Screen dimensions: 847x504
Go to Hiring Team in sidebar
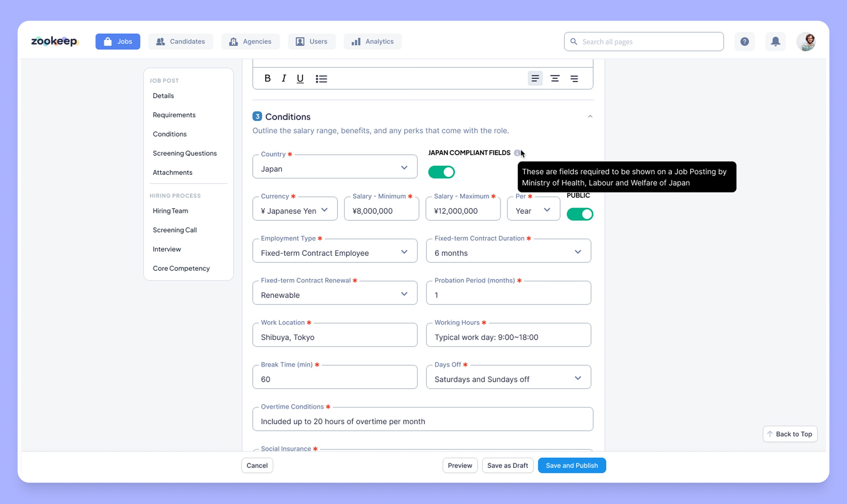(170, 211)
